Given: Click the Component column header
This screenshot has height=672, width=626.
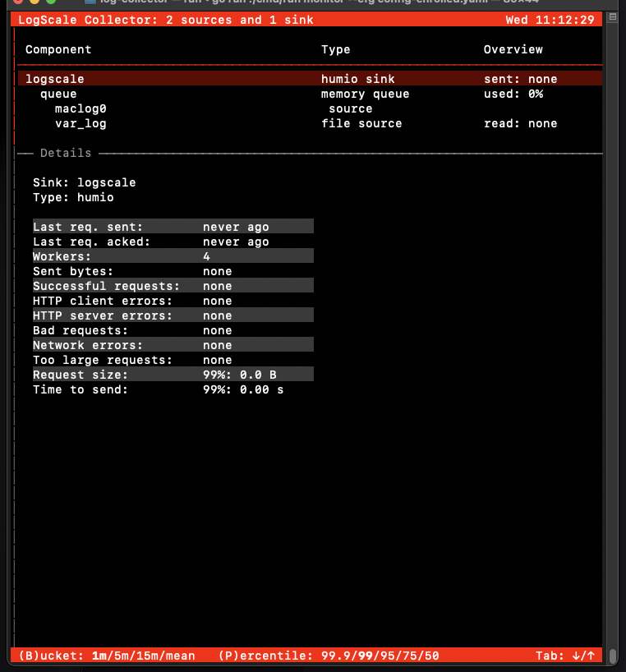Looking at the screenshot, I should (x=58, y=49).
